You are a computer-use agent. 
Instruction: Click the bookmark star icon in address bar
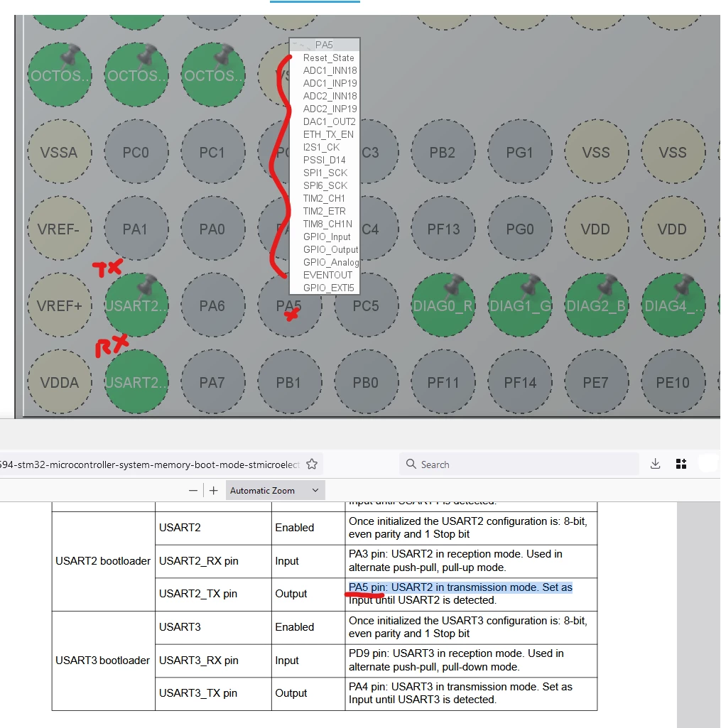(312, 464)
